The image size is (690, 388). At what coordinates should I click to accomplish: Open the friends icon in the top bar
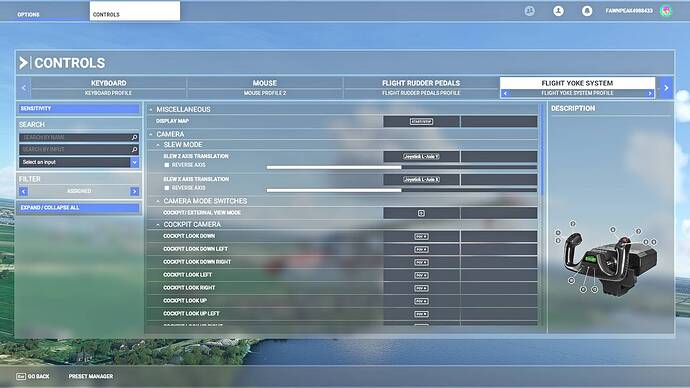pyautogui.click(x=530, y=11)
